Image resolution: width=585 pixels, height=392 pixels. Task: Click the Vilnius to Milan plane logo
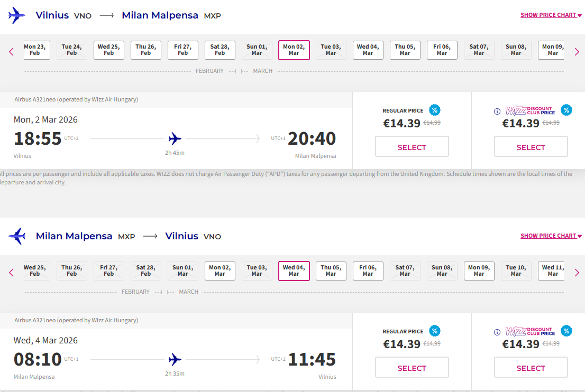[17, 15]
